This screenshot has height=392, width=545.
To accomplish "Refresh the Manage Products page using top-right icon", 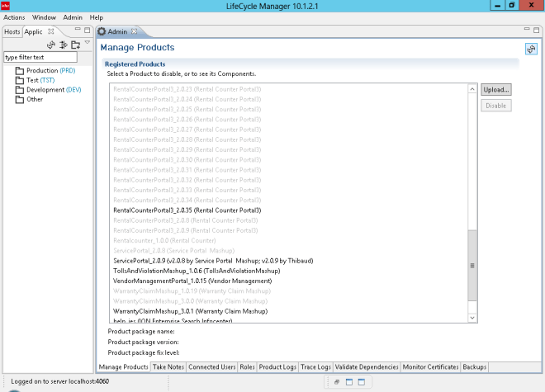I will (x=531, y=49).
